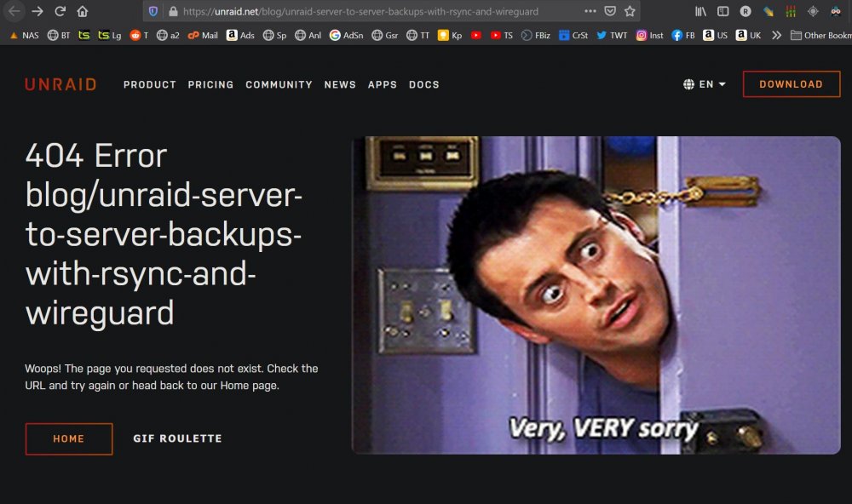Reload the current page
Viewport: 852px width, 504px height.
pyautogui.click(x=60, y=11)
